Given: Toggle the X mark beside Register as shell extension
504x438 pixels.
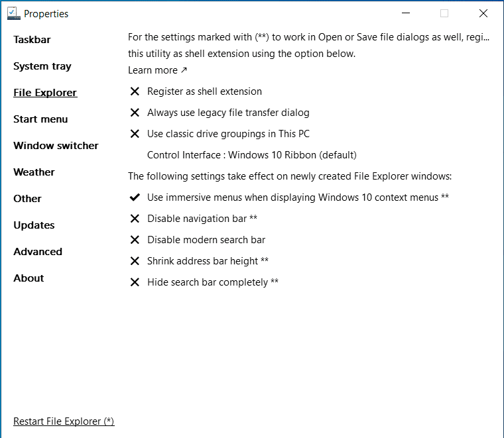Looking at the screenshot, I should [x=135, y=91].
